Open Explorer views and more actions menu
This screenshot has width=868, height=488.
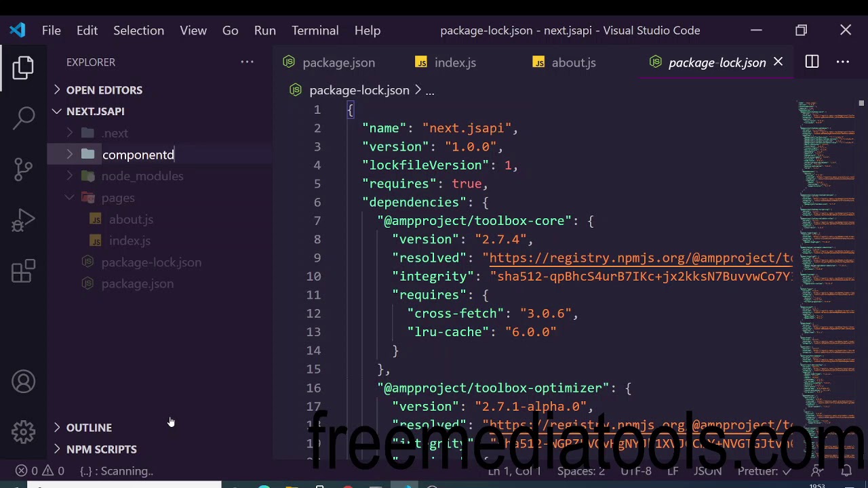[247, 62]
